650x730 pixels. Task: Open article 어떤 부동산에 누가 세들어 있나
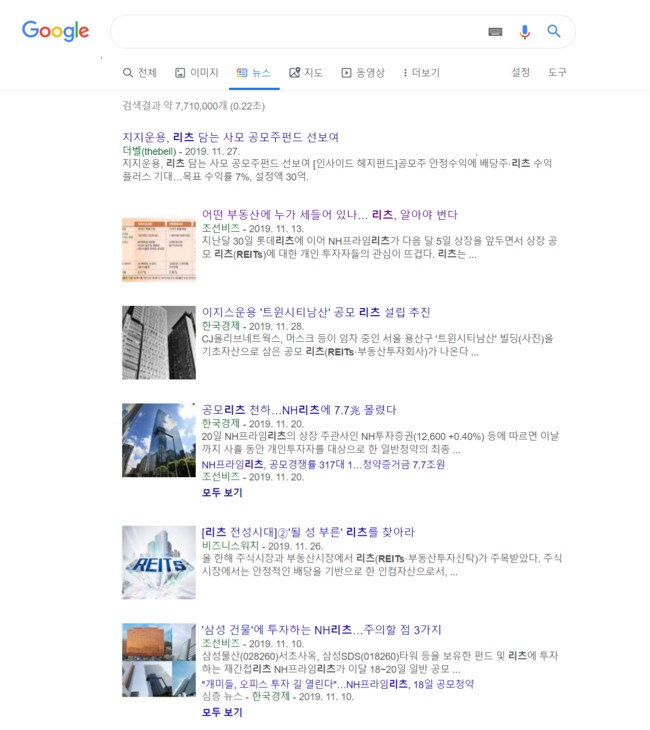(x=330, y=215)
